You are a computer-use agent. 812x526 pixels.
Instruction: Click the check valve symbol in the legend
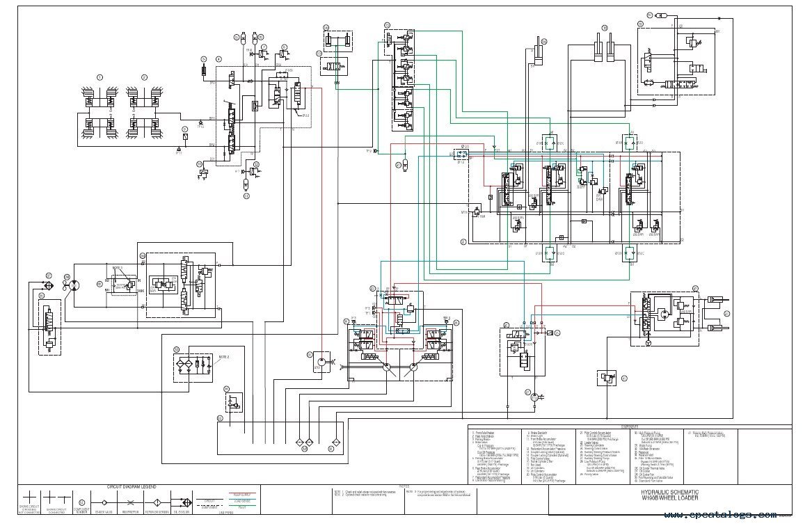point(104,503)
